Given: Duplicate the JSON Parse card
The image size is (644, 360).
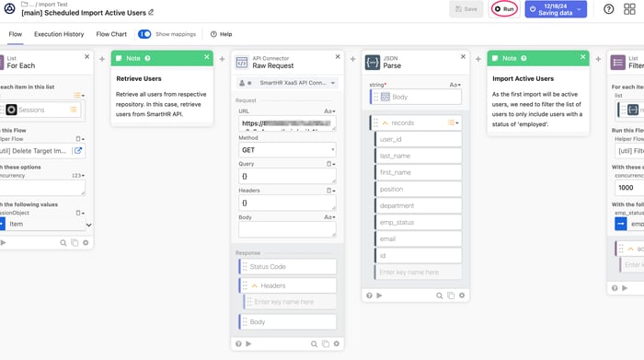Looking at the screenshot, I should pyautogui.click(x=451, y=296).
